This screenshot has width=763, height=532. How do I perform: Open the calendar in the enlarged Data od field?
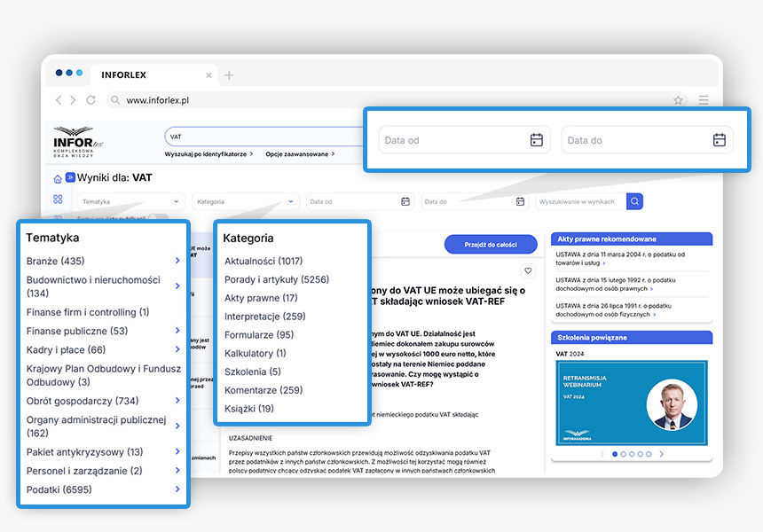(x=537, y=140)
